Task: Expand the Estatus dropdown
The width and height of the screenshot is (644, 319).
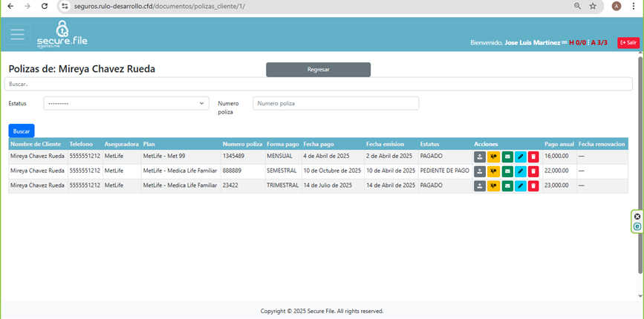Action: point(126,103)
